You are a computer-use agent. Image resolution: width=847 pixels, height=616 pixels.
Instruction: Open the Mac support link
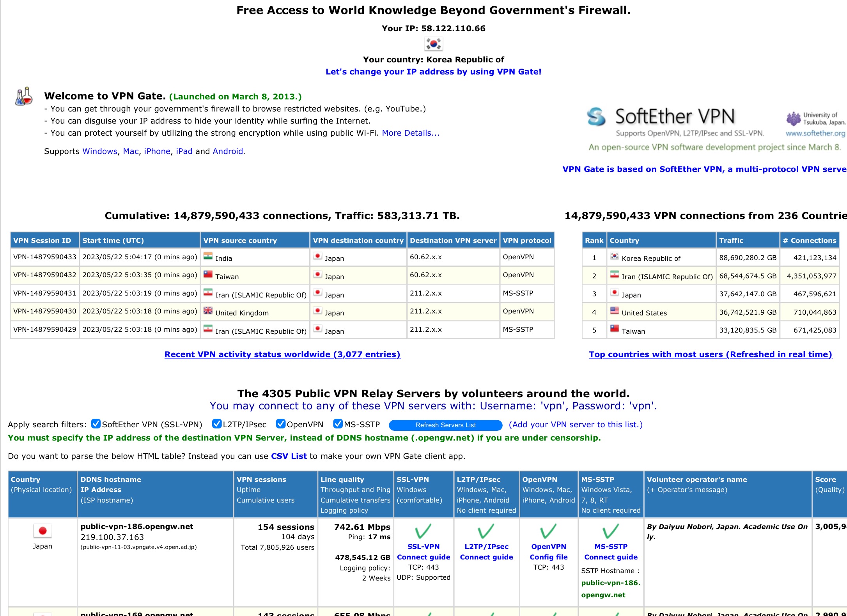131,151
